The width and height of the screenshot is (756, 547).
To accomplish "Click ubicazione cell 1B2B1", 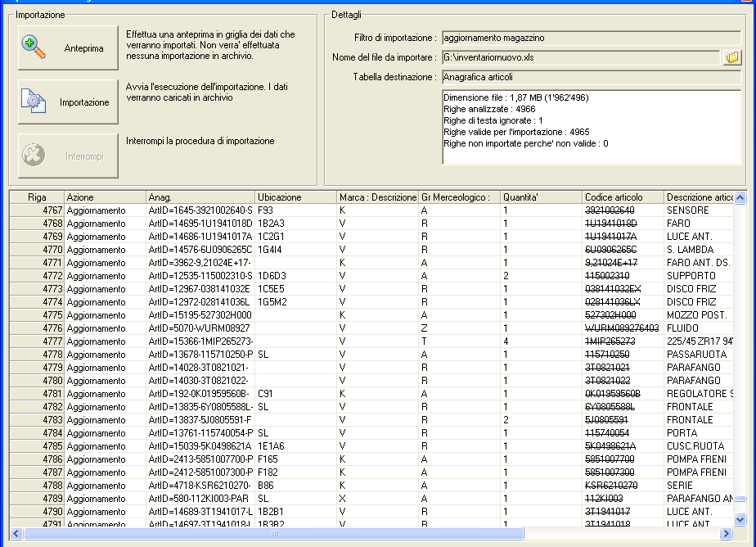I will [x=295, y=511].
